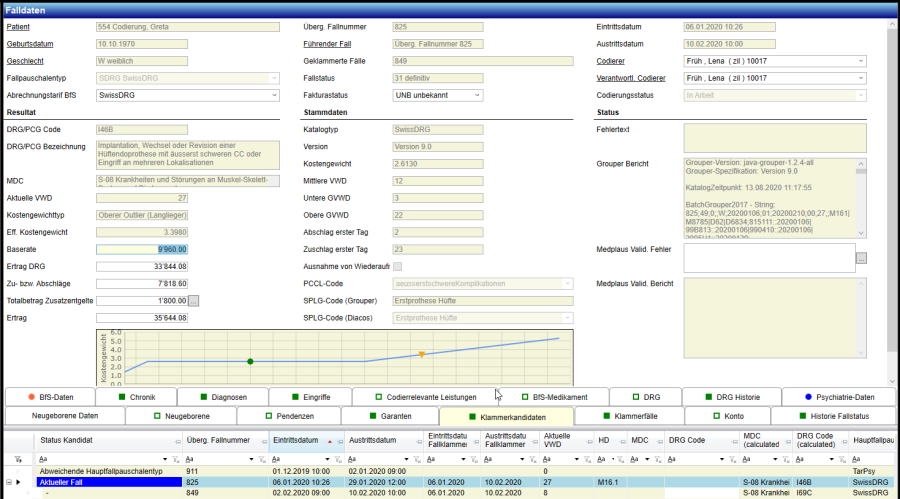Open the Verantwortl. Codierer dropdown
Image resolution: width=900 pixels, height=499 pixels.
tap(860, 78)
